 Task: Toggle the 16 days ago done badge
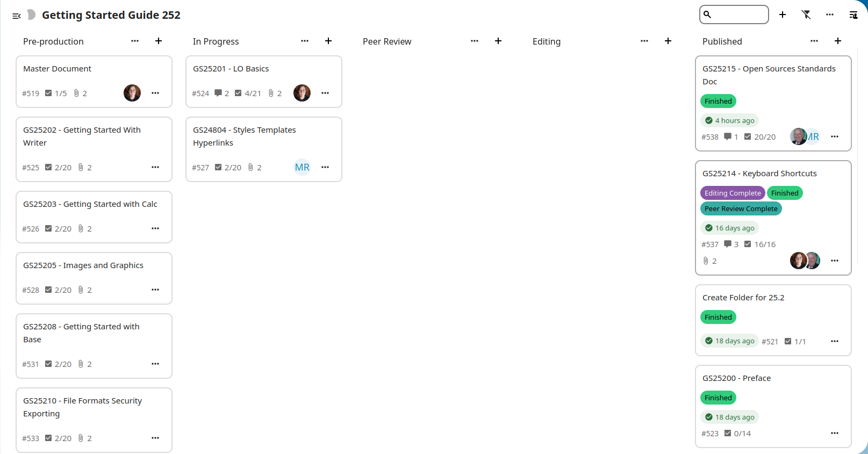pyautogui.click(x=729, y=228)
